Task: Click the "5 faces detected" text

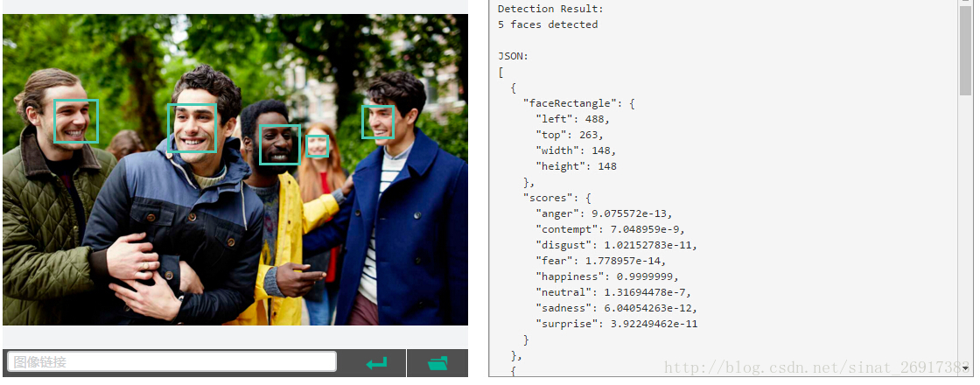Action: [548, 24]
